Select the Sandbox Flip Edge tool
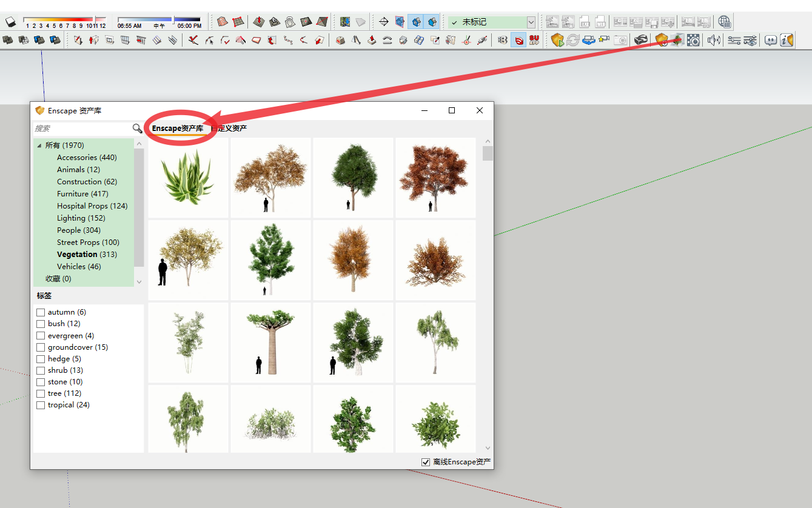Screen dimensions: 812x508 click(322, 22)
